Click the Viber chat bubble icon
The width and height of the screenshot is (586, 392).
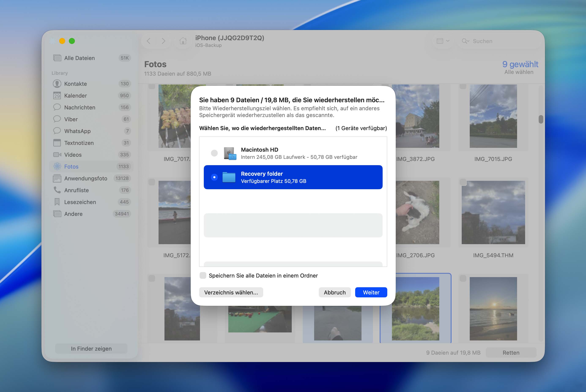coord(57,119)
